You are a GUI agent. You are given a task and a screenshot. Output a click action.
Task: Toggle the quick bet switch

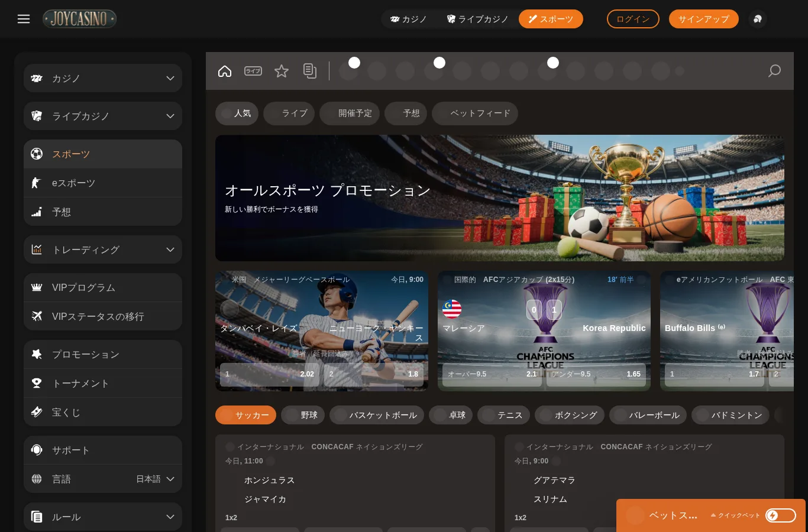click(780, 515)
